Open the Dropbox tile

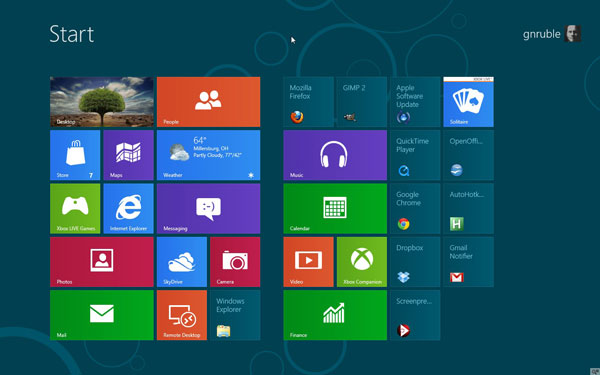pos(415,262)
